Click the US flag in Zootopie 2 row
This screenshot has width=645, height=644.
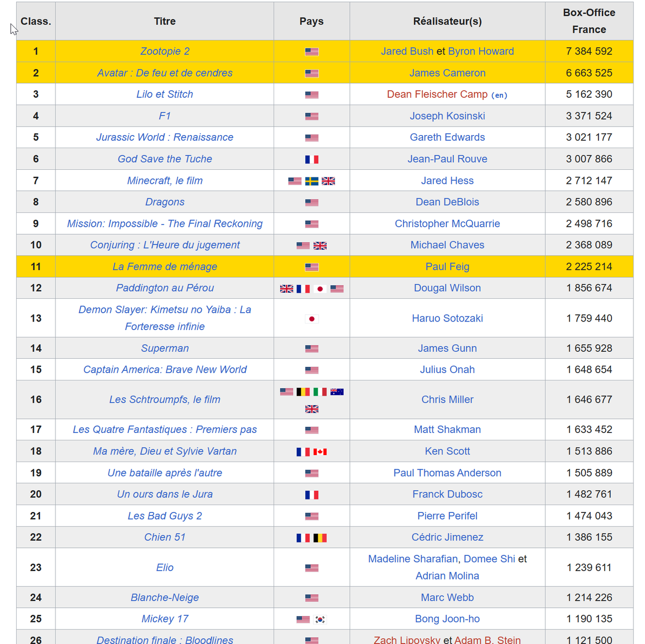point(312,51)
